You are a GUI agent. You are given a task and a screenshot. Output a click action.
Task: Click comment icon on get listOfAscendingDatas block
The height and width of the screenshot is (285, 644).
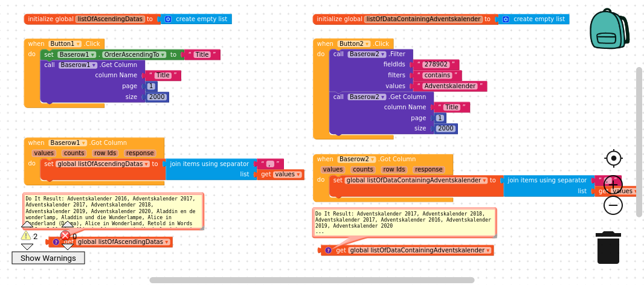pyautogui.click(x=56, y=242)
